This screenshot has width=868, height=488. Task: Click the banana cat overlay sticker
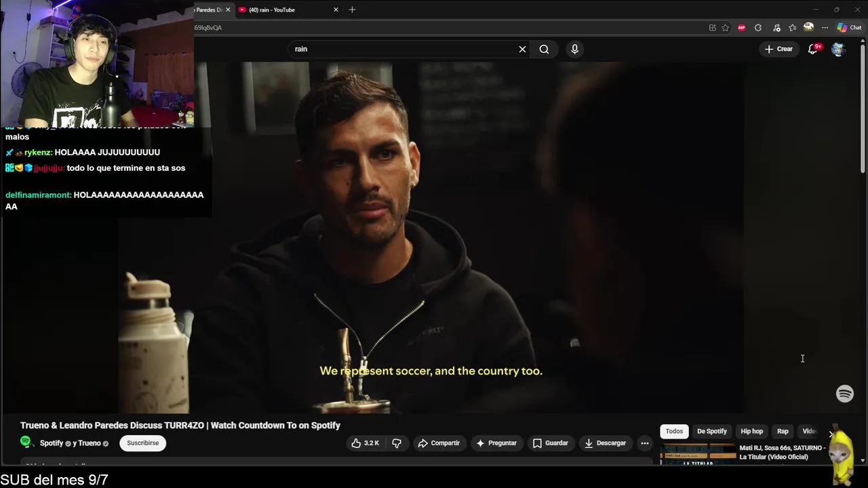pos(842,456)
